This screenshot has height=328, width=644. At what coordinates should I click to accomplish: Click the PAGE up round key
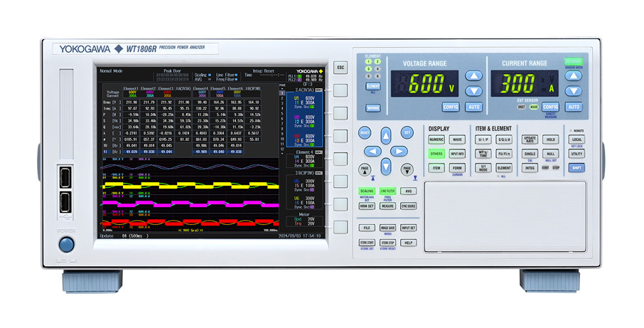coord(365,169)
